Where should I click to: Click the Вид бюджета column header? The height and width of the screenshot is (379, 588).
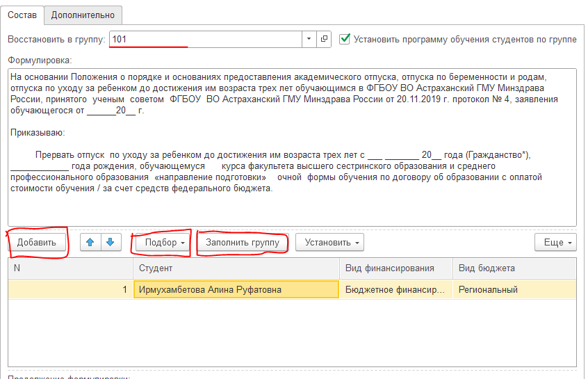tap(514, 268)
